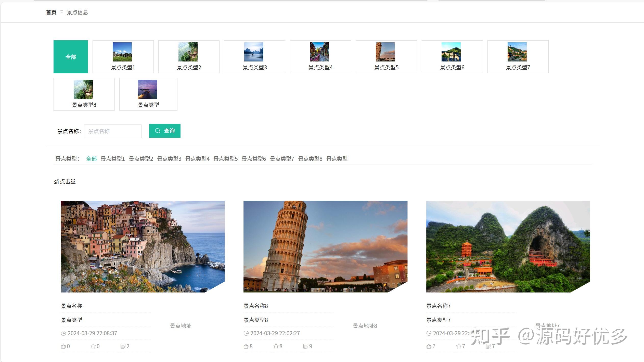Click the 全部 filter link in 景点类型 row
Screen dimensions: 644x362
click(x=92, y=159)
